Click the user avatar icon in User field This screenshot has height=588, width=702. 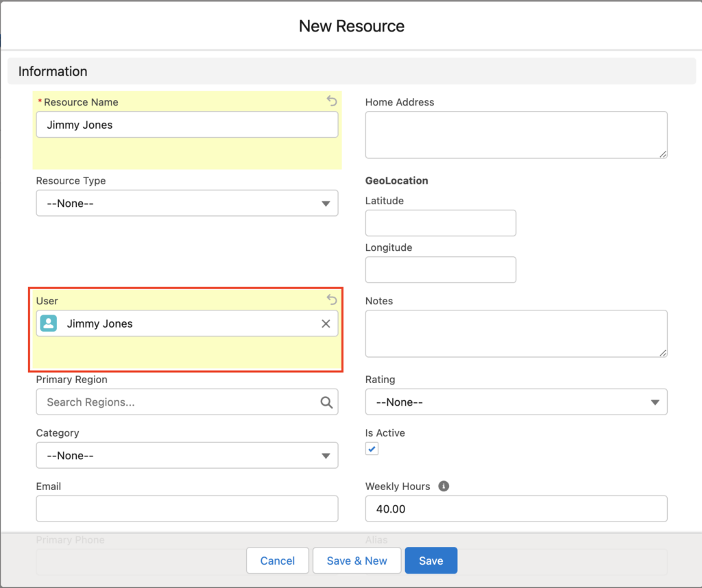[49, 323]
